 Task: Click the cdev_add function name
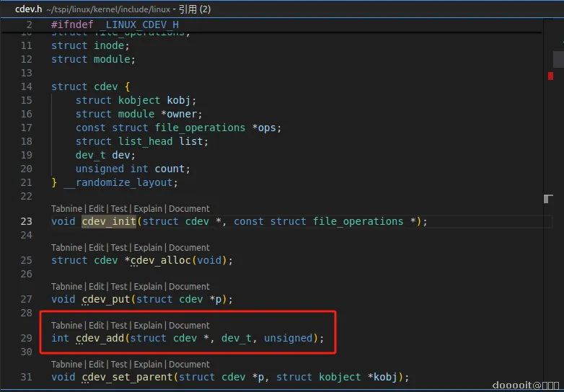[100, 338]
